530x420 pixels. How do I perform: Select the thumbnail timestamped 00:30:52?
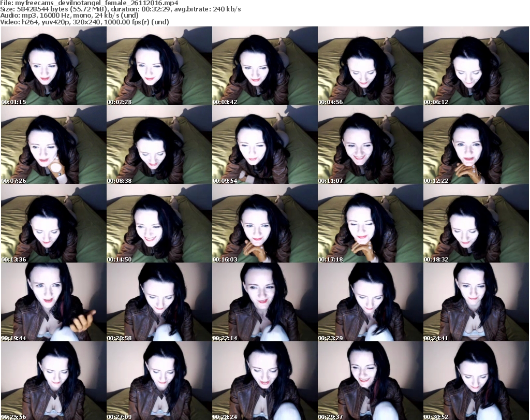(x=476, y=381)
